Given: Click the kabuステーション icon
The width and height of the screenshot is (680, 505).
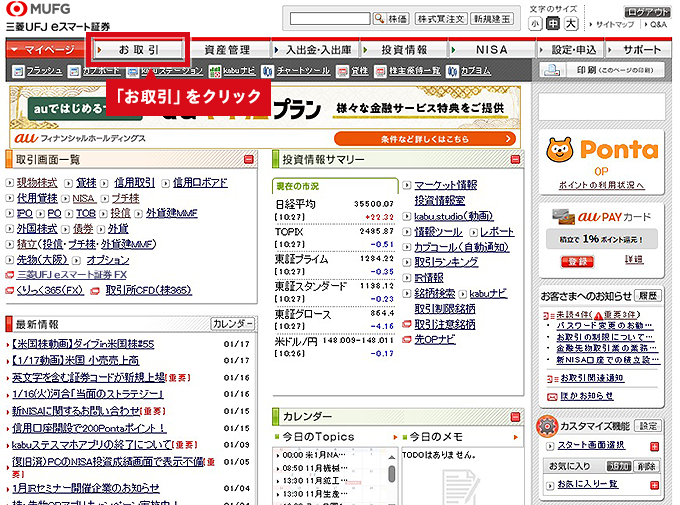Looking at the screenshot, I should point(132,71).
